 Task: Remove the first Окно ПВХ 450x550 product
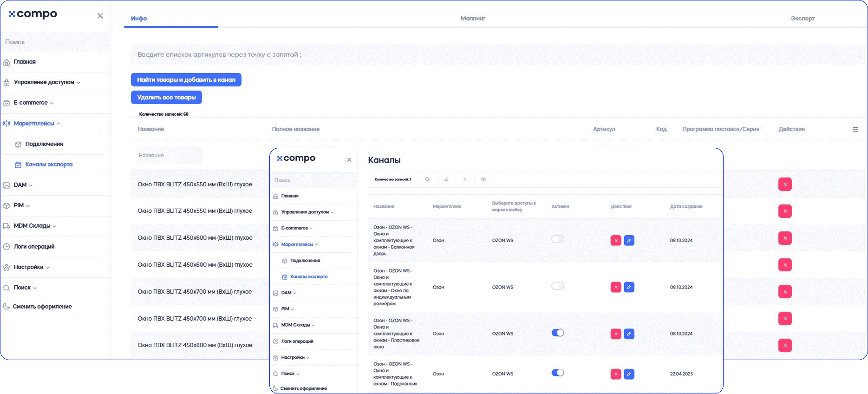pyautogui.click(x=785, y=184)
